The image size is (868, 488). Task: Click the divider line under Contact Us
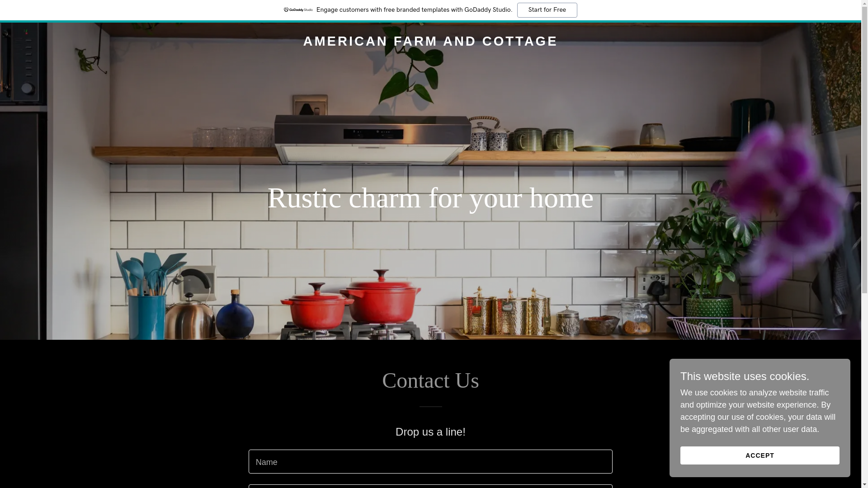coord(430,407)
